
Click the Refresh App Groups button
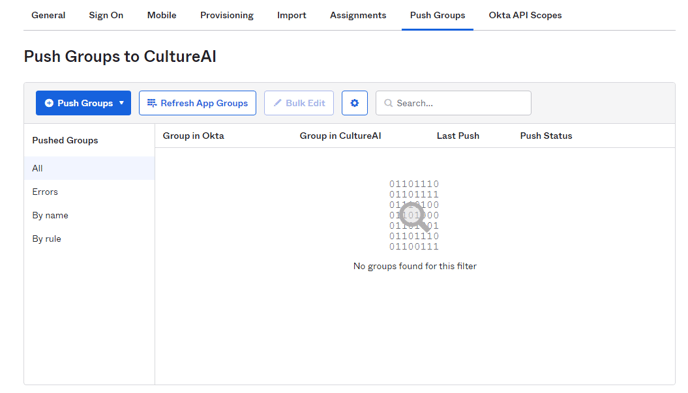[197, 103]
